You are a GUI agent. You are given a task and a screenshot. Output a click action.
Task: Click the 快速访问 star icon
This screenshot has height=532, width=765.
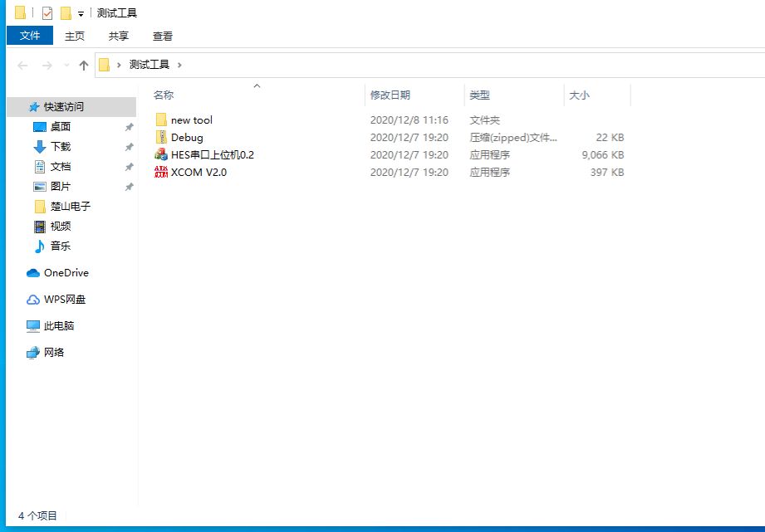pos(34,107)
